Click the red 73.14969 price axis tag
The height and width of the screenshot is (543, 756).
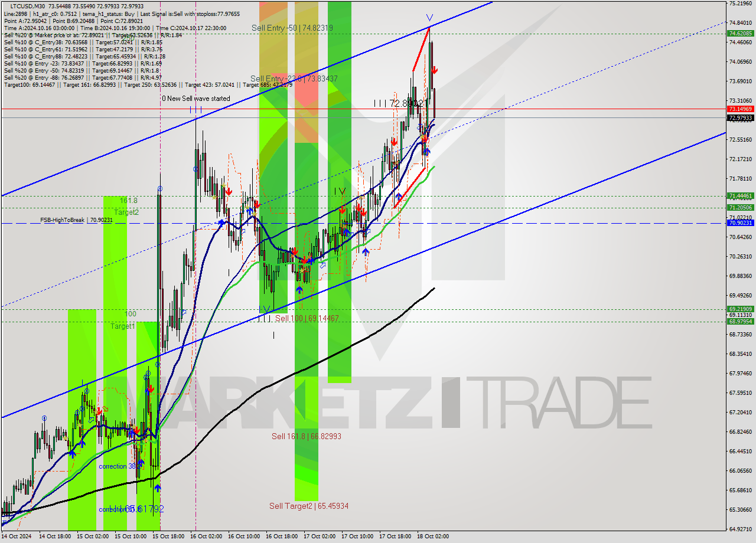[x=741, y=109]
